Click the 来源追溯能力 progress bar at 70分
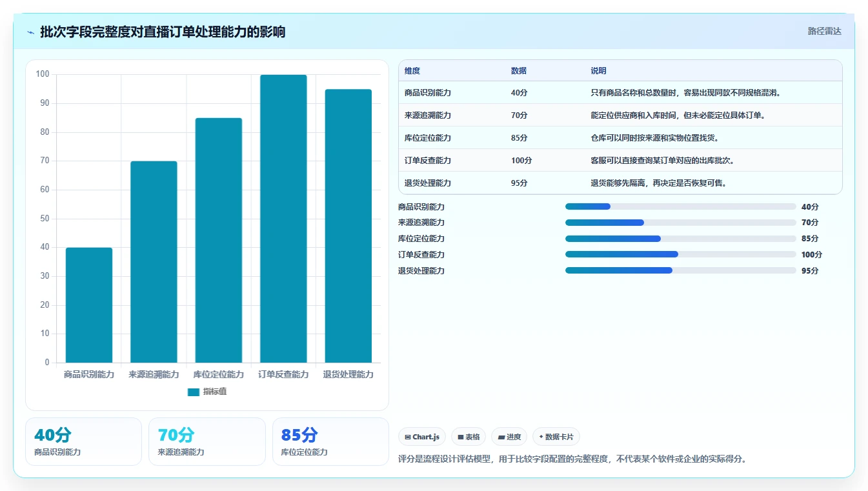Viewport: 868px width, 491px height. (x=681, y=223)
